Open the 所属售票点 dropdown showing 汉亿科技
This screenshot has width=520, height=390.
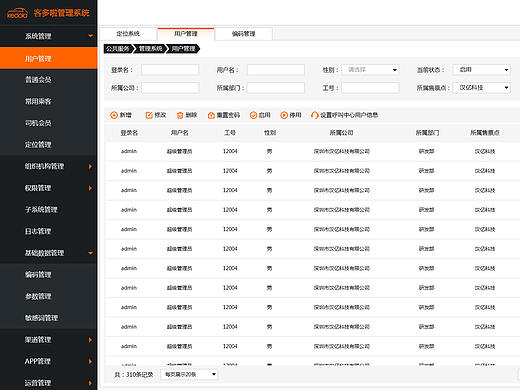(482, 88)
